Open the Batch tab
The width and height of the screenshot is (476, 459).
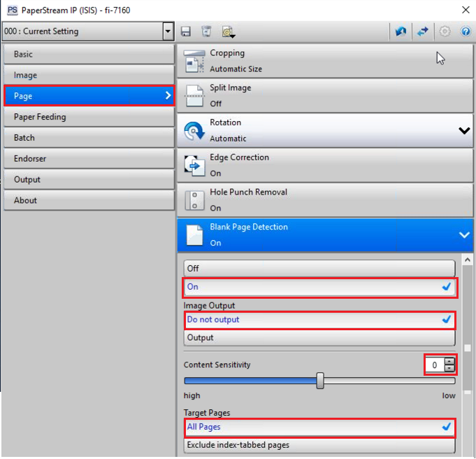pyautogui.click(x=89, y=138)
